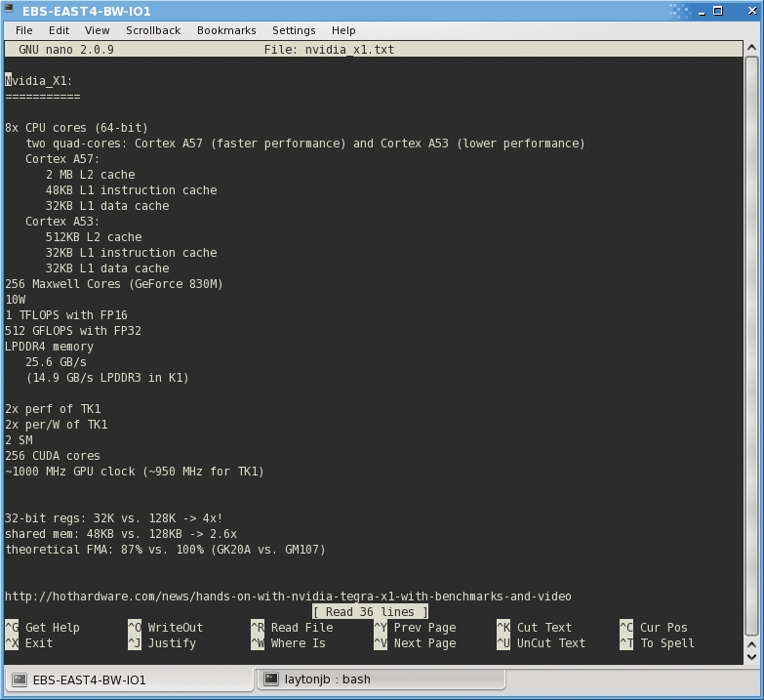
Task: Click the '^C Cur Pos' shortcut hint
Action: tap(654, 628)
